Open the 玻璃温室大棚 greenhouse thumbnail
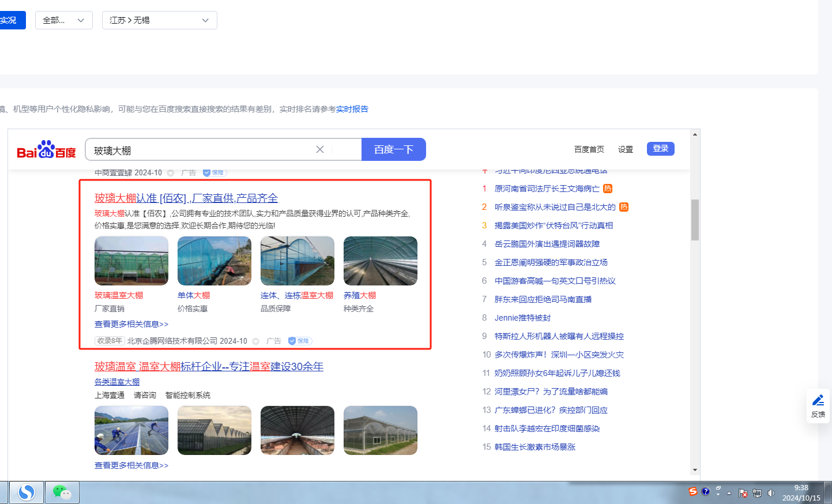832x504 pixels. pos(131,261)
